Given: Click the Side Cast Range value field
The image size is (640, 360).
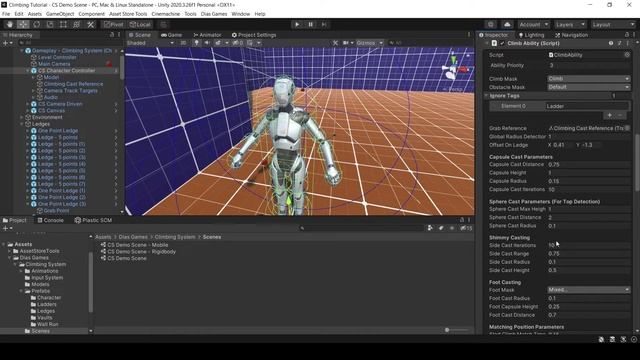Looking at the screenshot, I should point(588,253).
